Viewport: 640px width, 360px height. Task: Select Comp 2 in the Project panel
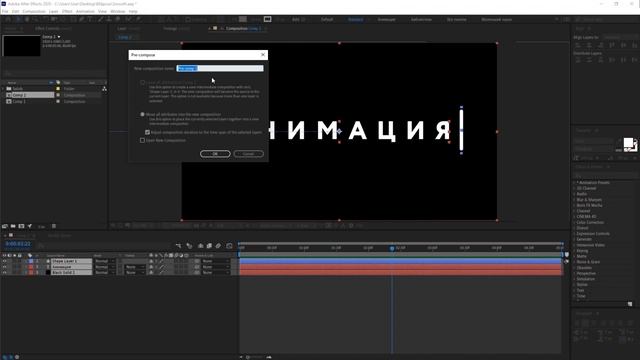click(x=19, y=95)
